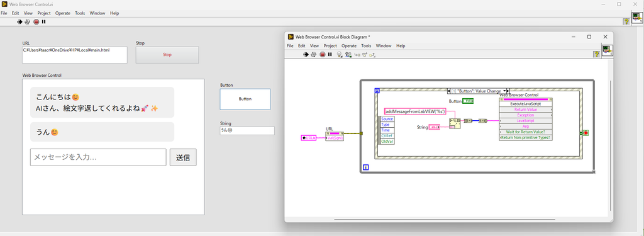Viewport: 644px width, 236px height.
Task: Click the while loop stop terminal
Action: 586,133
